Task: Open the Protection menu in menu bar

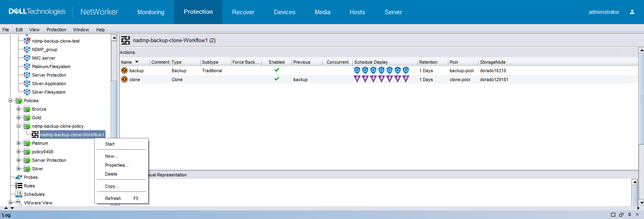Action: (56, 30)
